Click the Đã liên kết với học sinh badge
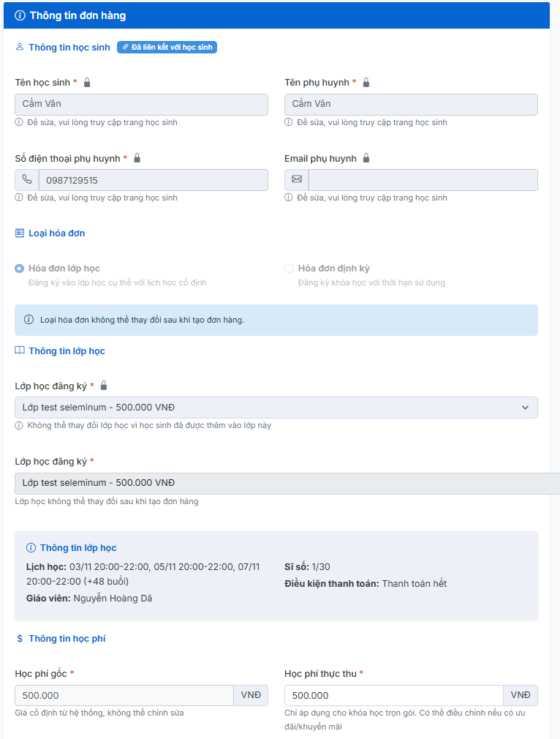Image resolution: width=560 pixels, height=739 pixels. pyautogui.click(x=167, y=48)
